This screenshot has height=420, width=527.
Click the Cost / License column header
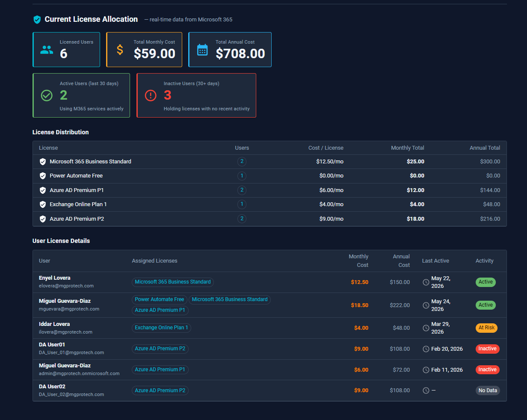(326, 148)
